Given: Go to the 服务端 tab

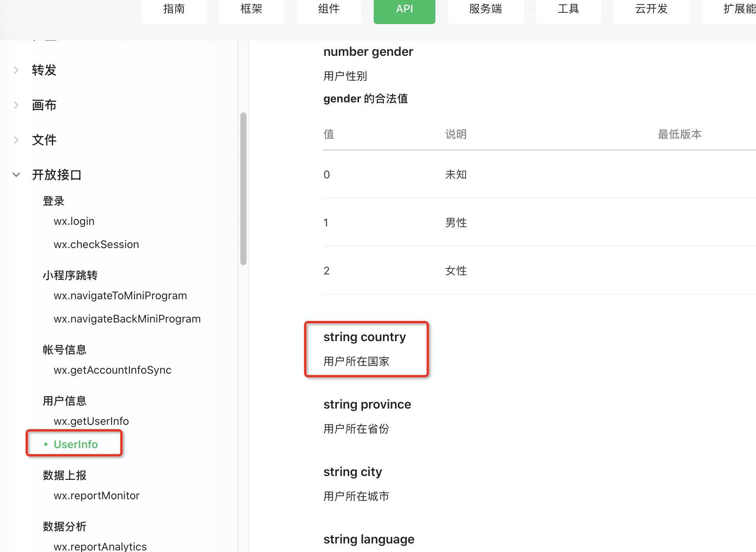Looking at the screenshot, I should pos(485,9).
